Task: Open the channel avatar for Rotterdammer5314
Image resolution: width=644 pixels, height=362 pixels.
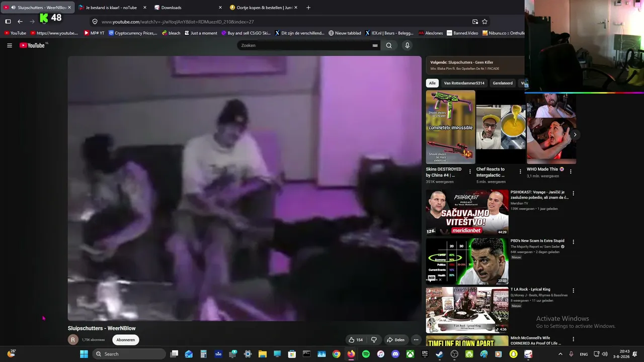Action: click(73, 340)
